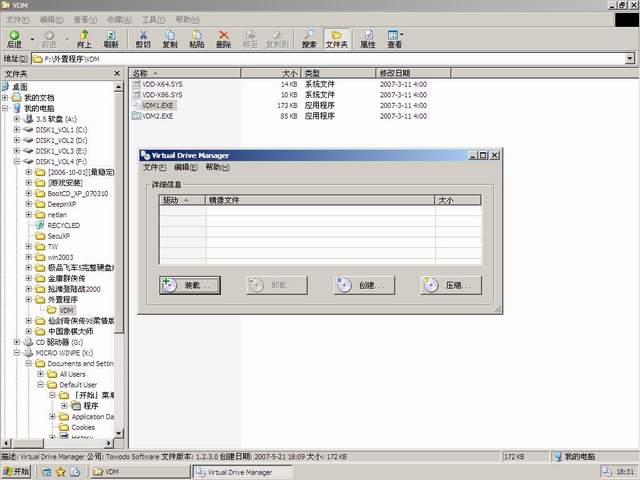Expand the win2003 folder in tree
Screen dimensions: 640x480
click(29, 257)
